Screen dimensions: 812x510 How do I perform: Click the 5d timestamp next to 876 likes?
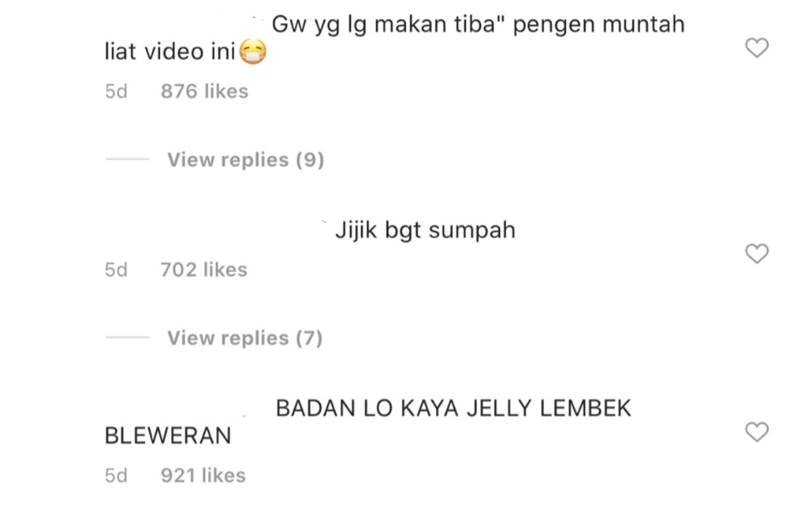(116, 92)
